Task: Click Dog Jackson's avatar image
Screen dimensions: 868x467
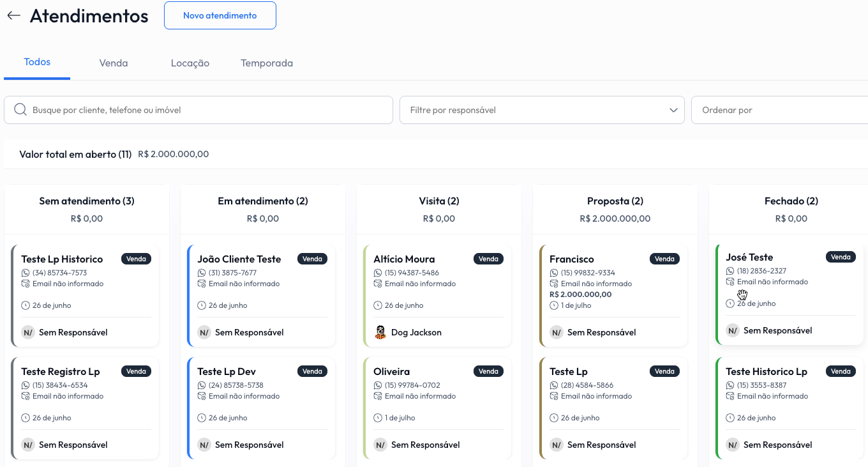Action: coord(380,332)
